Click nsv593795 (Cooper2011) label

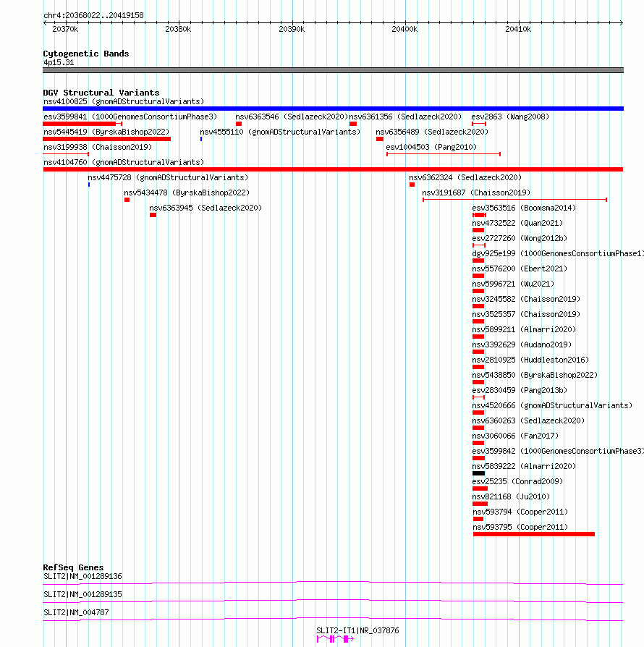[x=520, y=528]
